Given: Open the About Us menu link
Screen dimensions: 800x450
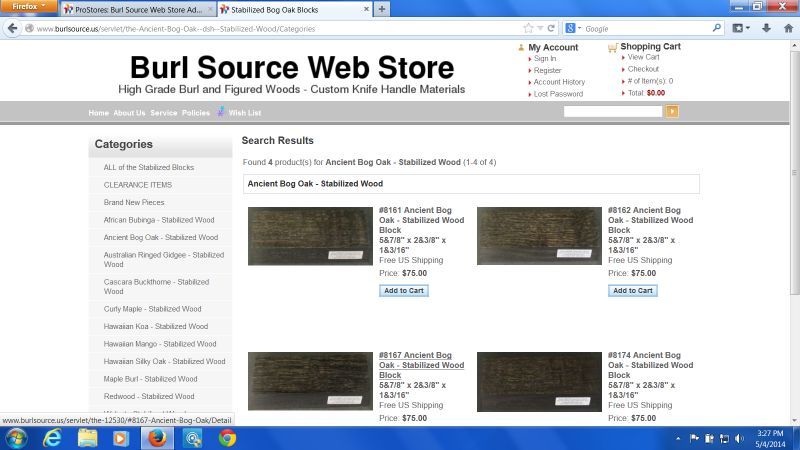Looking at the screenshot, I should (x=129, y=113).
